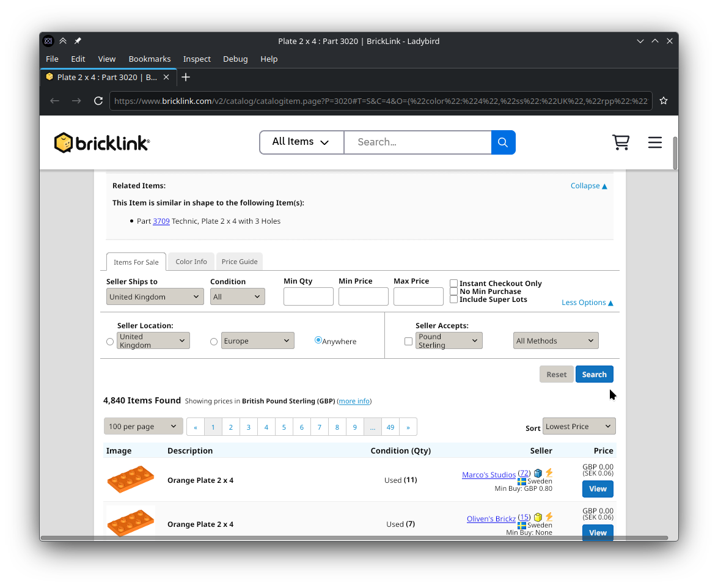718x588 pixels.
Task: Open the Seller Ships to dropdown
Action: click(x=155, y=296)
